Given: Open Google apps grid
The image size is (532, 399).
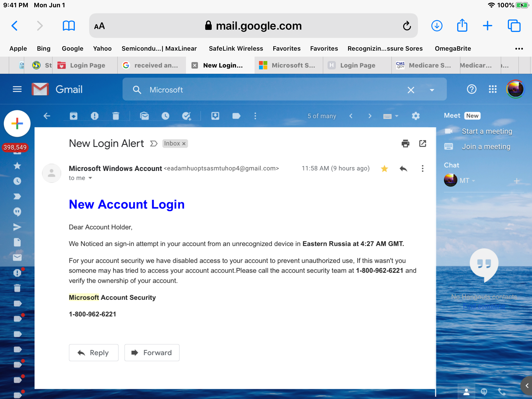Looking at the screenshot, I should (493, 89).
